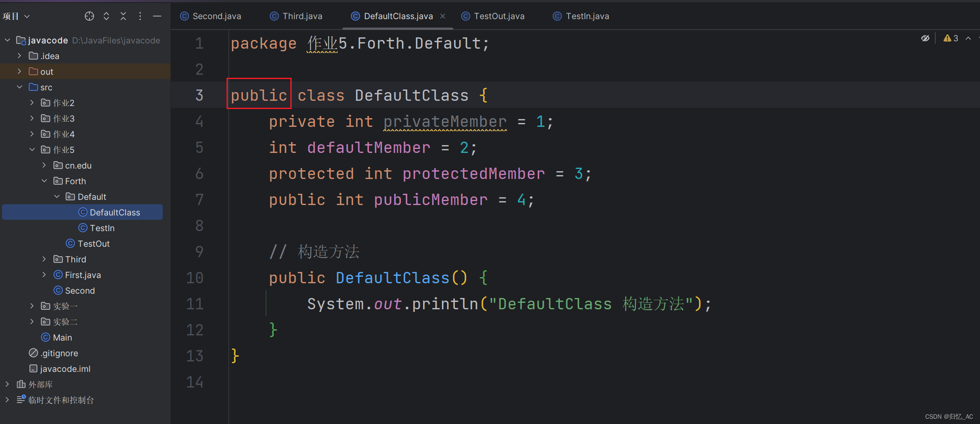Toggle the highlighting eye icon in editor
This screenshot has width=980, height=424.
pos(925,38)
